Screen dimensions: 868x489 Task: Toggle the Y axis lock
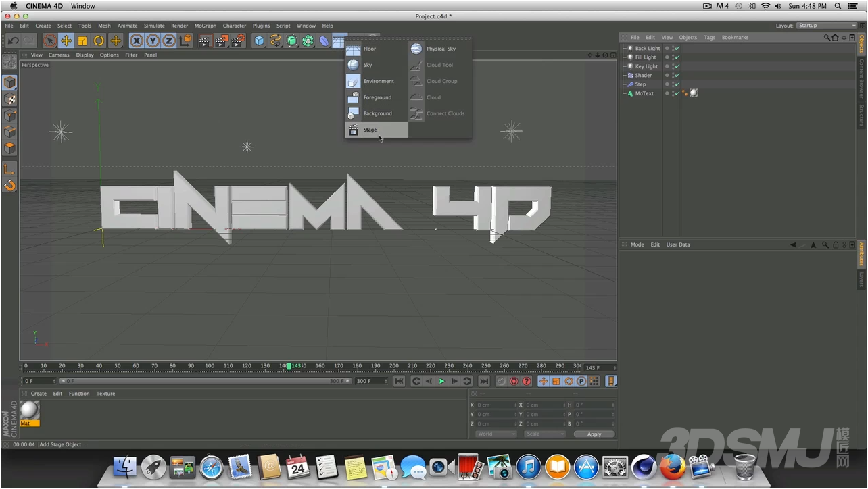tap(153, 41)
